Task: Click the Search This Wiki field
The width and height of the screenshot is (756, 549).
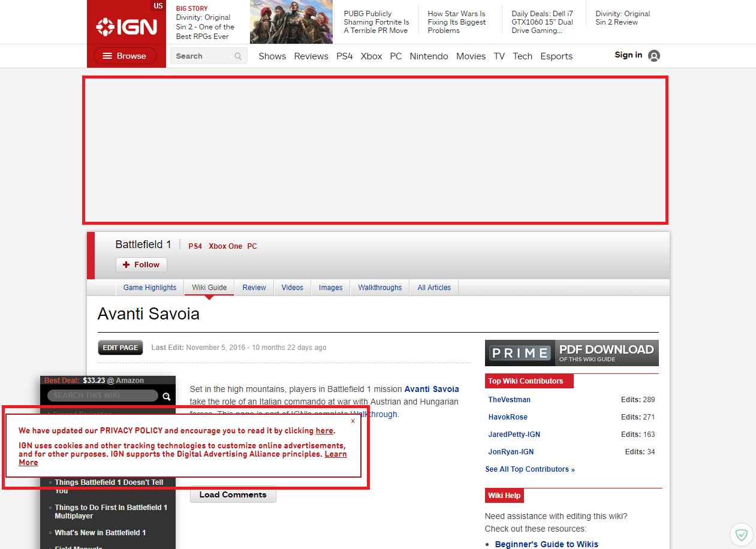Action: coord(103,396)
